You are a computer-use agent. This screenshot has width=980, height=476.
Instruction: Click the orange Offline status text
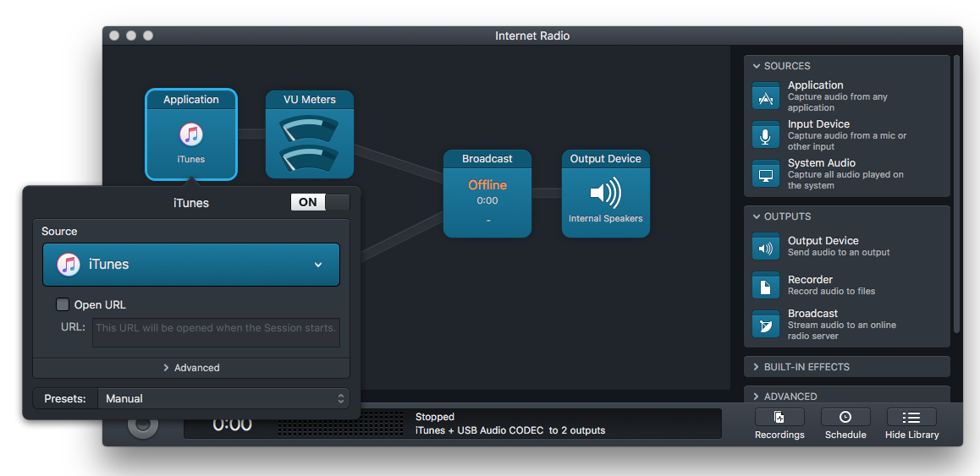click(487, 185)
